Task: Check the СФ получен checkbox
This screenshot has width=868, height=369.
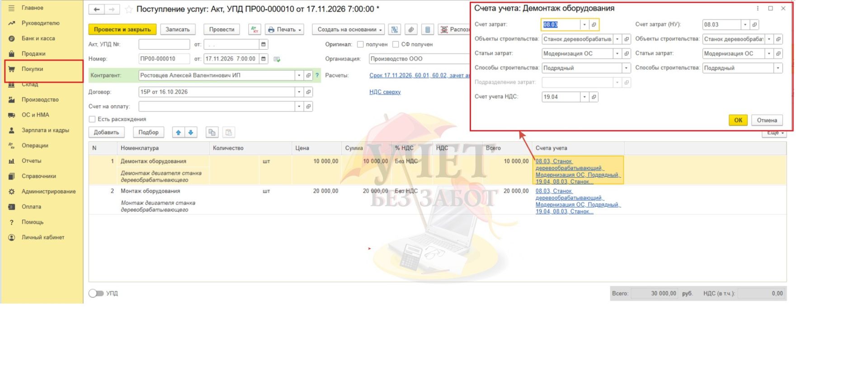Action: (396, 44)
